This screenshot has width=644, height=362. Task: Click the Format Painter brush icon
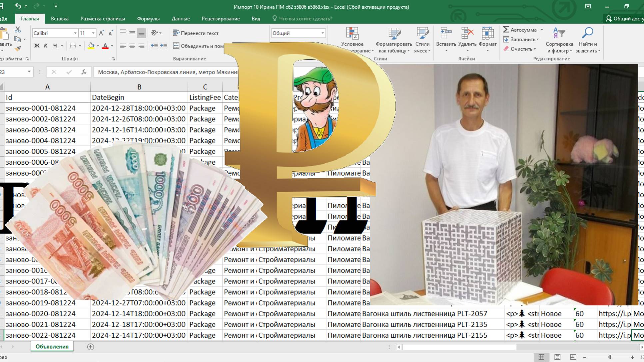tap(18, 48)
